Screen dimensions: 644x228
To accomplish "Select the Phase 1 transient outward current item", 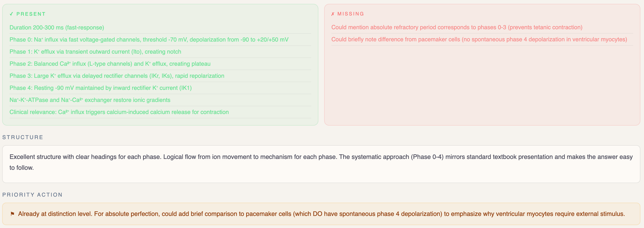I will [x=95, y=51].
